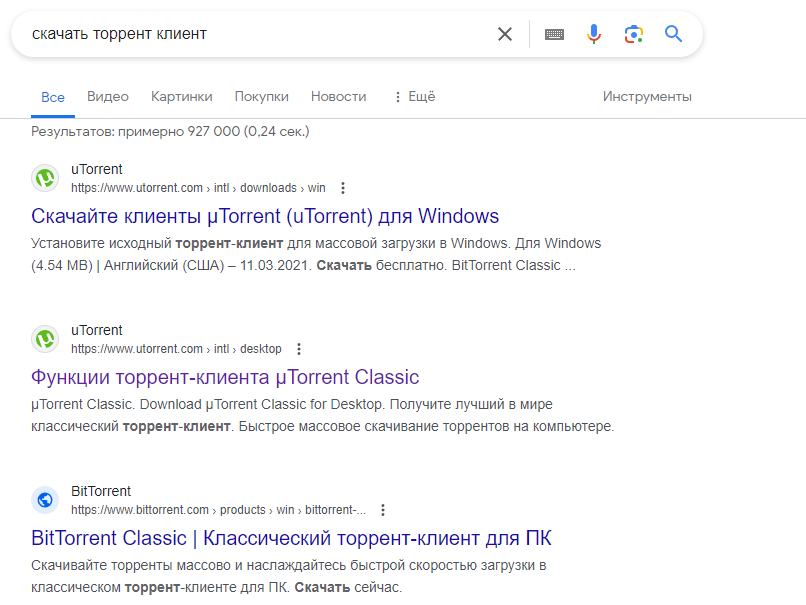Clear the search query with X icon
The image size is (806, 605).
505,34
